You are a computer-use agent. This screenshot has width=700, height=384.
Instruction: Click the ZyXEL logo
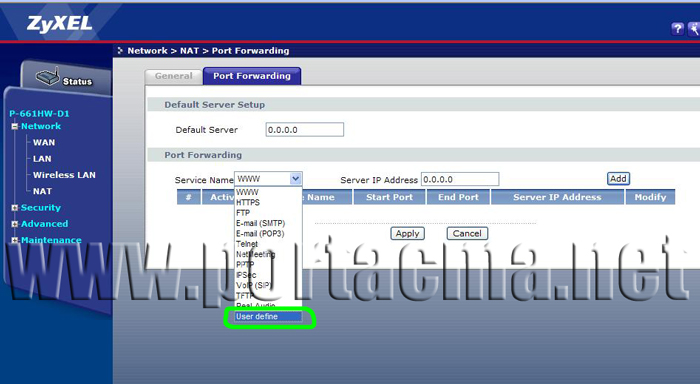pos(59,23)
